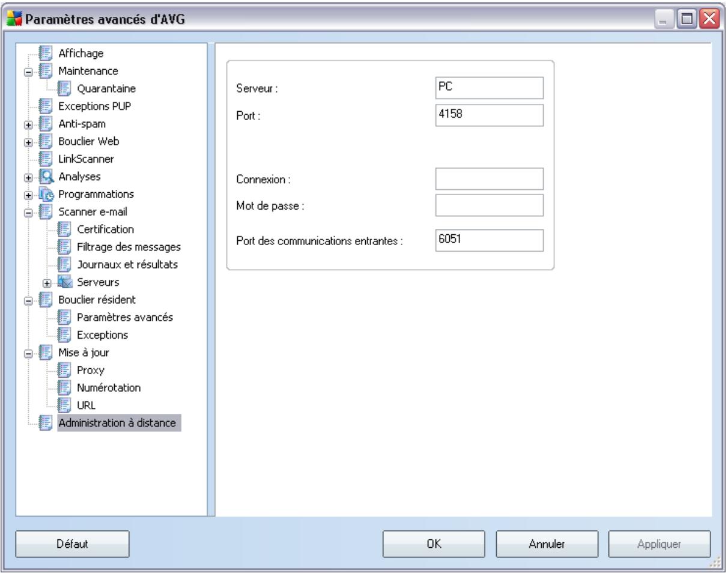Open the URL update settings
Viewport: 728px width, 573px height.
(86, 404)
